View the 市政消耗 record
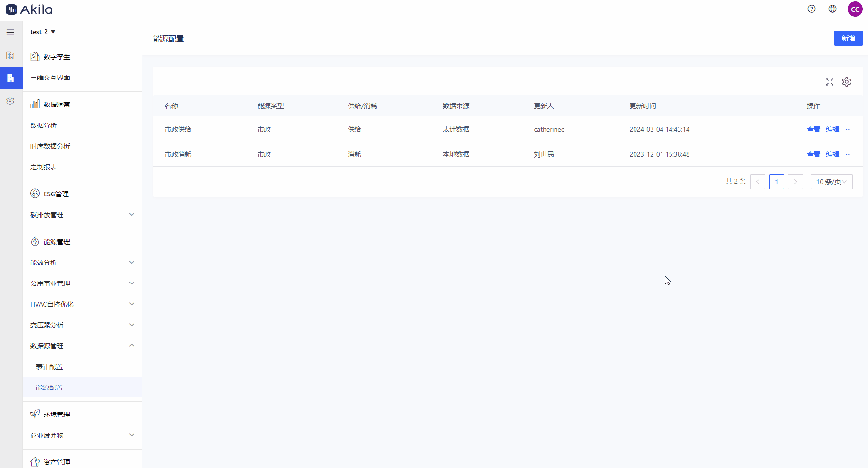The height and width of the screenshot is (468, 868). [814, 154]
